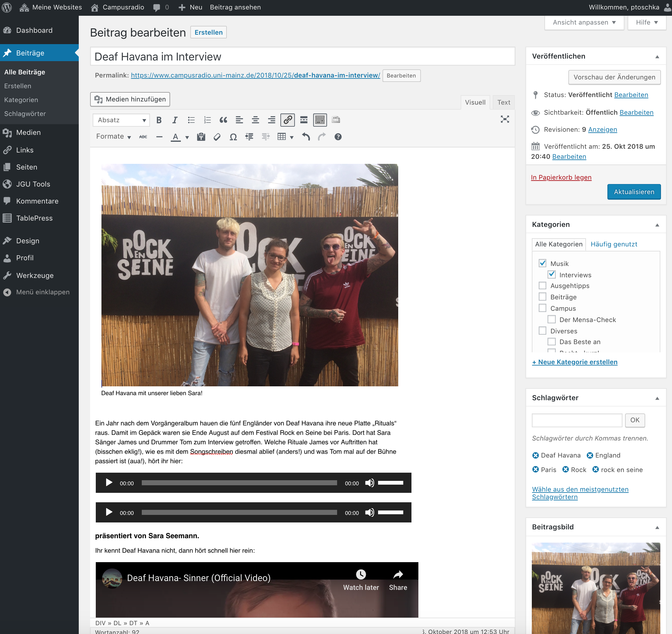Image resolution: width=672 pixels, height=634 pixels.
Task: Expand the Hilfe dropdown
Action: [647, 22]
